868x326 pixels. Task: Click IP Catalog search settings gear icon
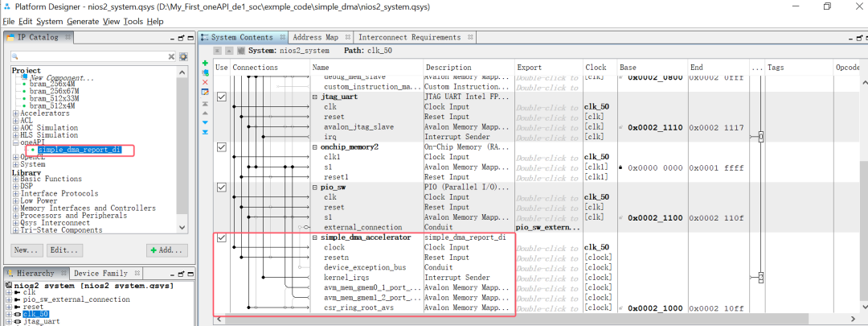(183, 56)
